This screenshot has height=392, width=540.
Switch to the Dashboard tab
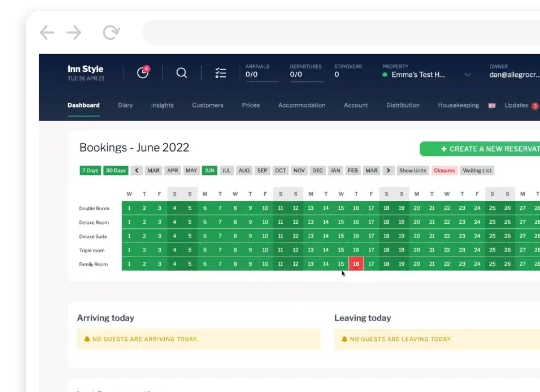[84, 105]
